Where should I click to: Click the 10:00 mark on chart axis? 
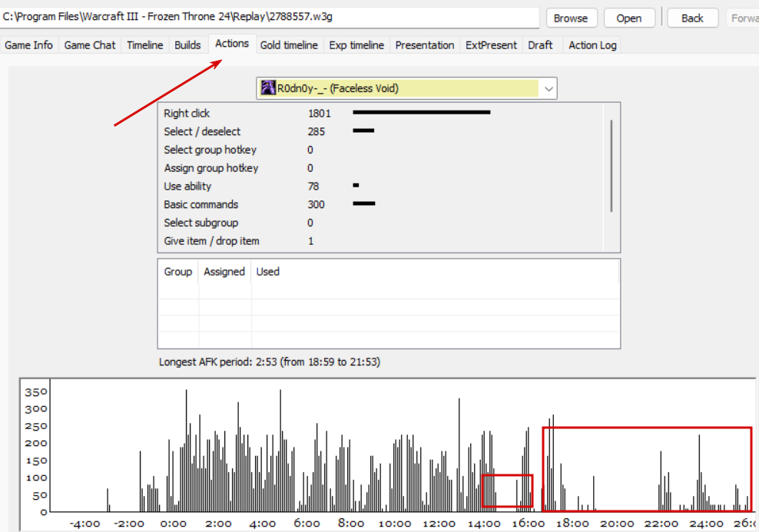tap(395, 524)
